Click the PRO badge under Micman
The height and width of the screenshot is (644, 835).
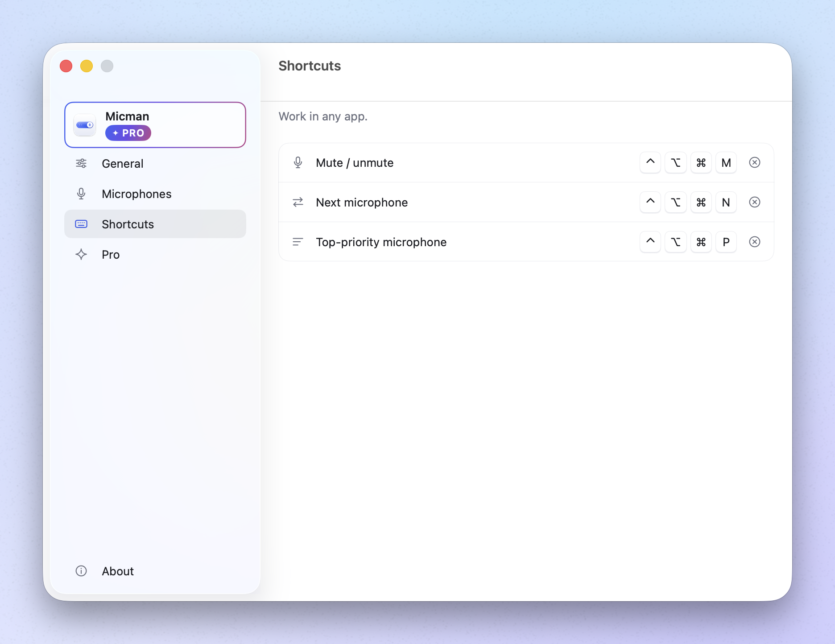[128, 133]
